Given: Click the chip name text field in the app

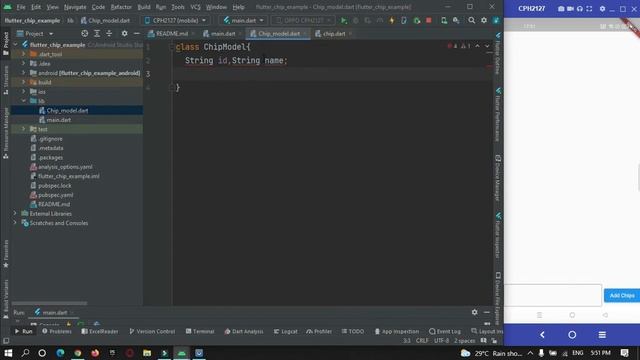Looking at the screenshot, I should tap(553, 295).
